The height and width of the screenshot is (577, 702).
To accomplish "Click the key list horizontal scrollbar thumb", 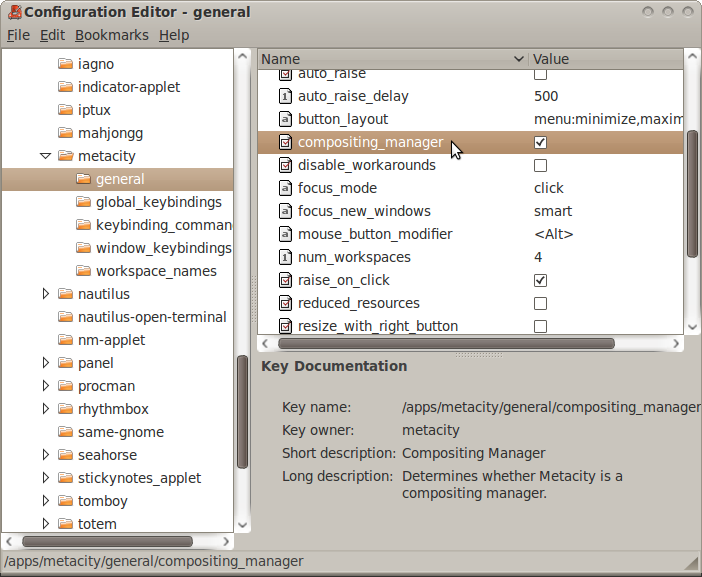I will click(446, 343).
